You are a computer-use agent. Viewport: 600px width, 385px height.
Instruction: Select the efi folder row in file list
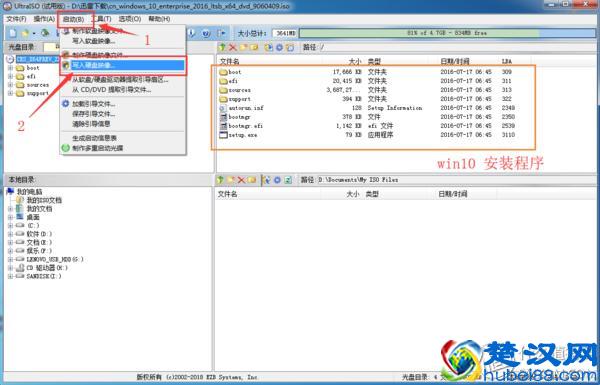[x=367, y=81]
